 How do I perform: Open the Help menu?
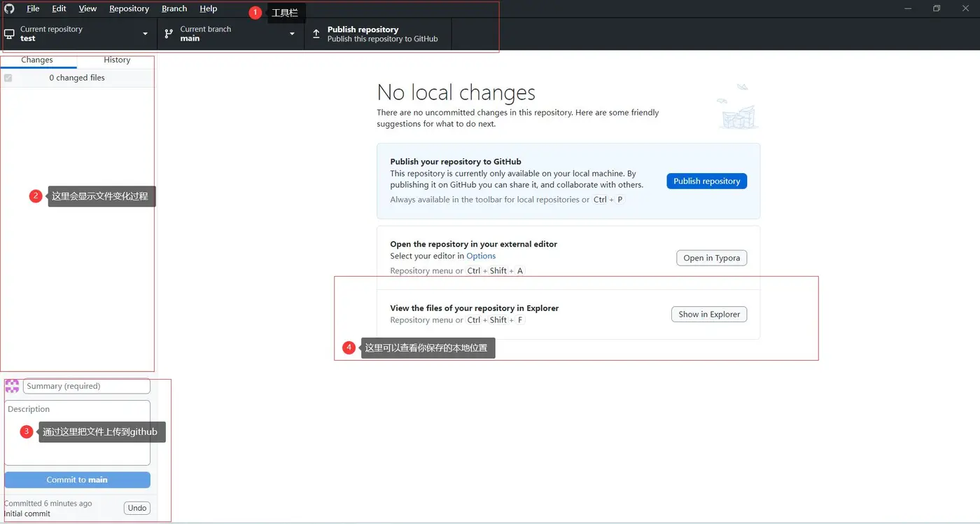pos(208,8)
